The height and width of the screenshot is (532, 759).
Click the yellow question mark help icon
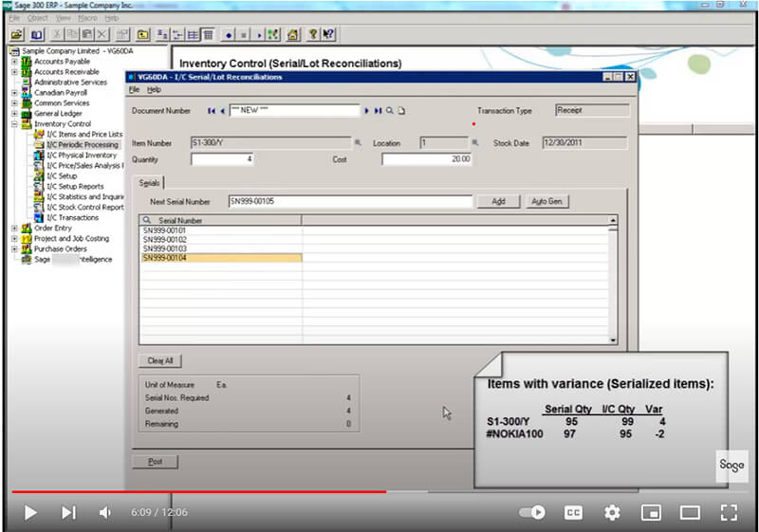pyautogui.click(x=313, y=35)
